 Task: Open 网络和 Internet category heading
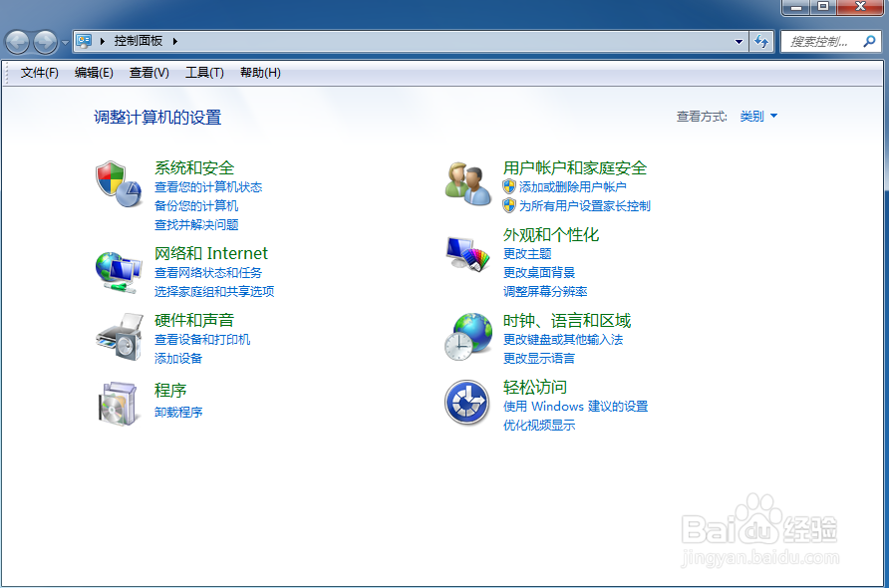pyautogui.click(x=211, y=253)
